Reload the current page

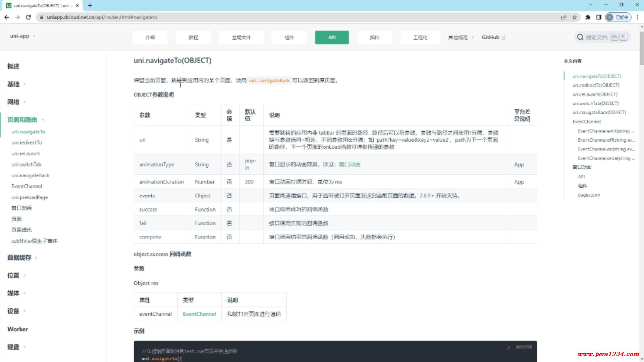[28, 17]
